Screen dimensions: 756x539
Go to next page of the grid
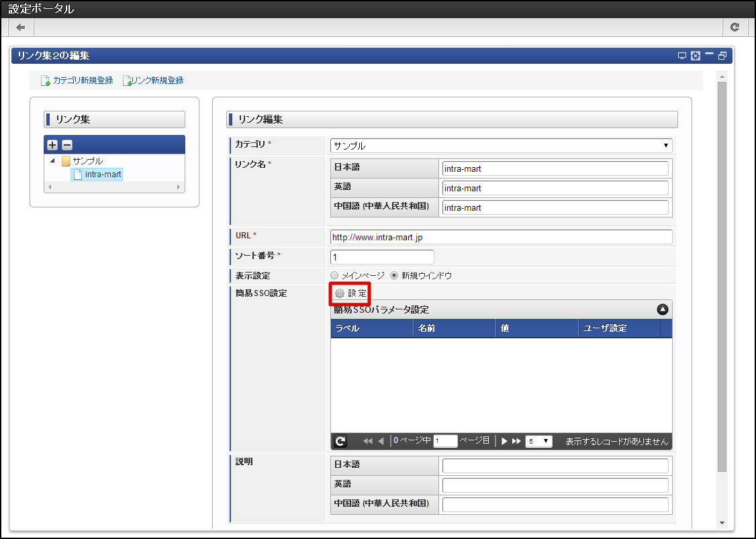504,441
